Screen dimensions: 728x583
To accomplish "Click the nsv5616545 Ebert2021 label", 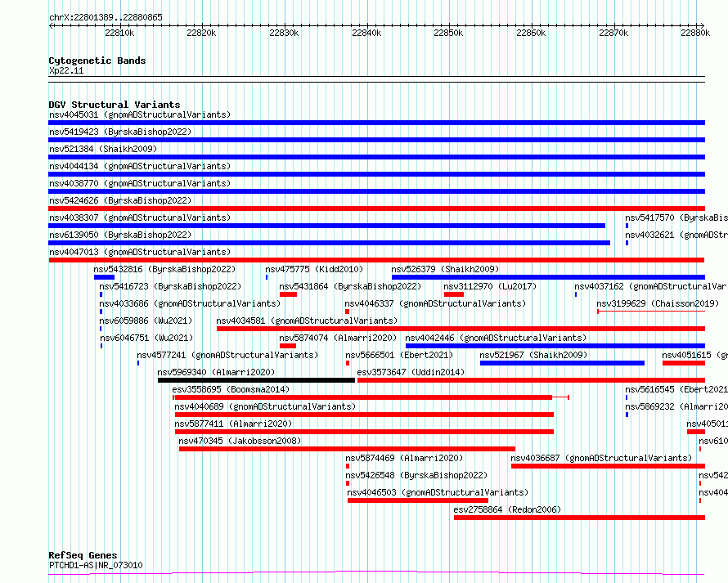I will pos(676,389).
